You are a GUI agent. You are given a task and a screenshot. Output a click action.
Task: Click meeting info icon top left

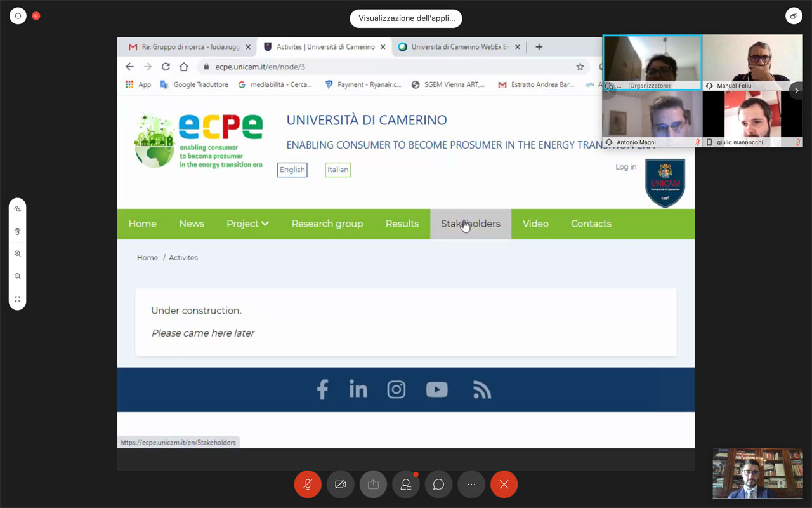18,16
